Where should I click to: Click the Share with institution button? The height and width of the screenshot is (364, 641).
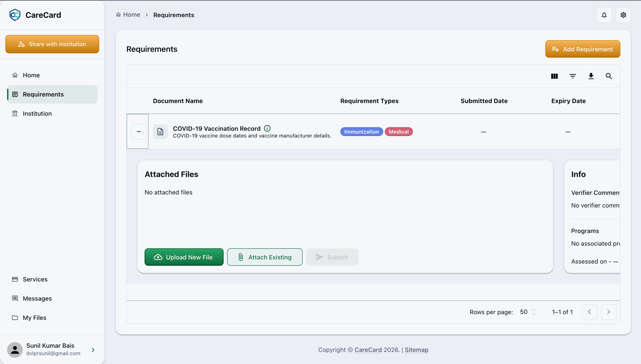click(52, 44)
